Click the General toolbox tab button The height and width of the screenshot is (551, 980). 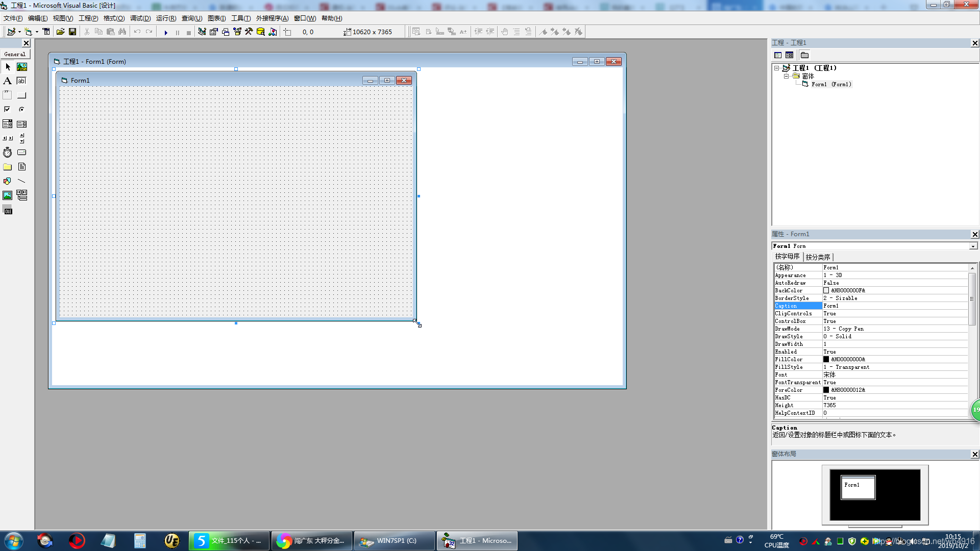point(15,54)
